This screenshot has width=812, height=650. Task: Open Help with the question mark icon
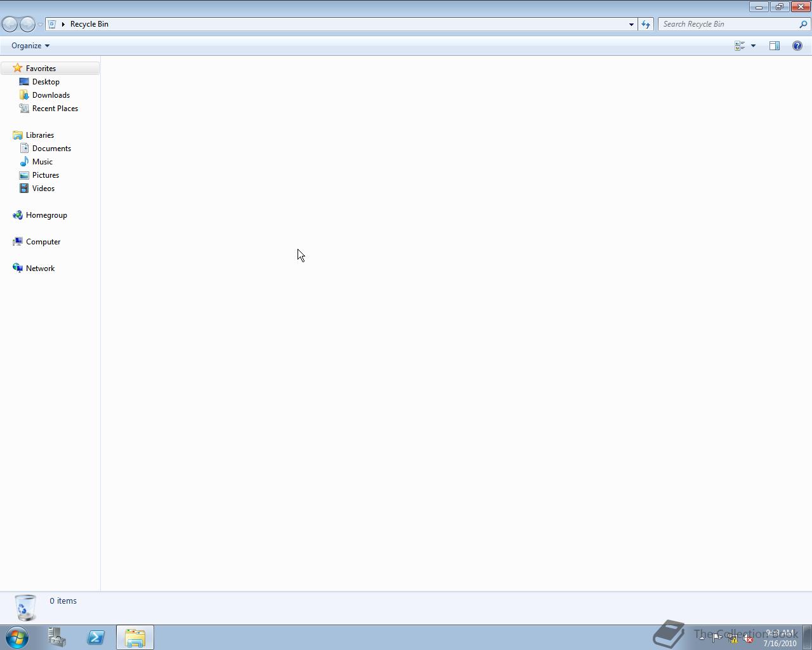pos(797,46)
